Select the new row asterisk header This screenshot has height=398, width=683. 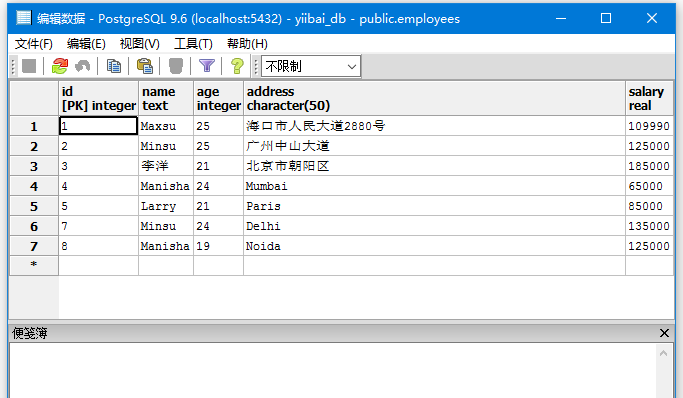coord(34,265)
